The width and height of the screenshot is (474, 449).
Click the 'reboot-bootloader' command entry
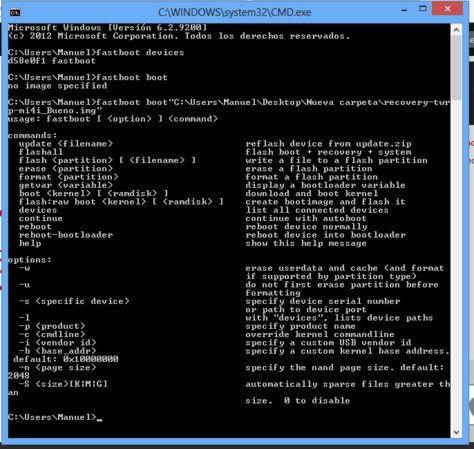tap(66, 235)
